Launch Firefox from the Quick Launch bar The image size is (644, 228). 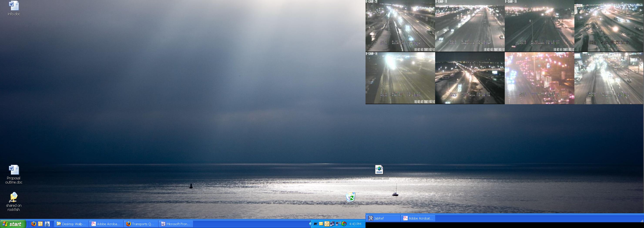pos(34,224)
